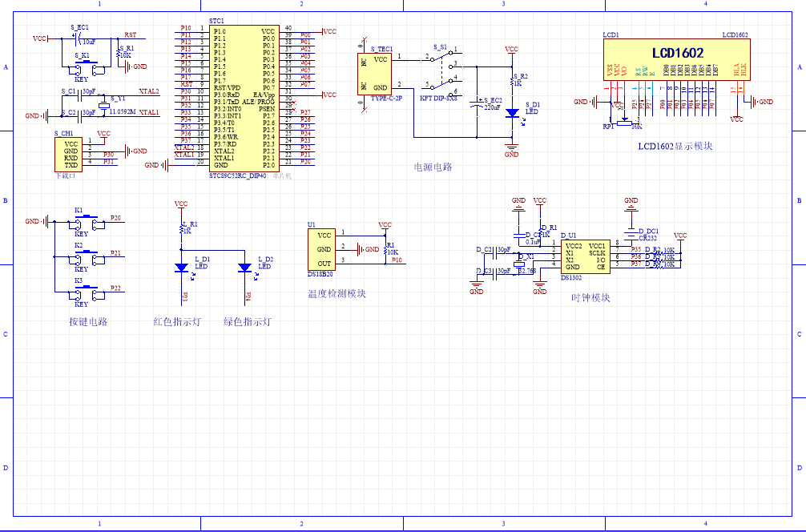
Task: Click the K3 push button key
Action: [82, 290]
